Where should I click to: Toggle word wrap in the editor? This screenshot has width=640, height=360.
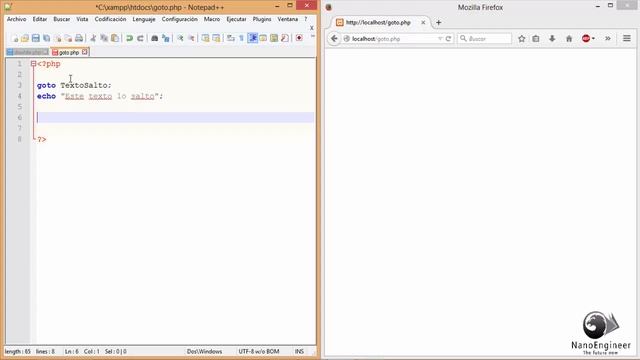tap(231, 38)
